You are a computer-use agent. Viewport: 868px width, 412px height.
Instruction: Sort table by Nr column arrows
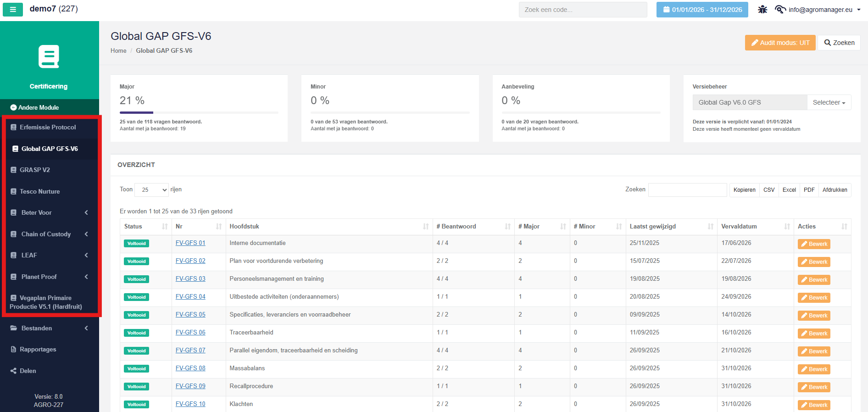pyautogui.click(x=219, y=227)
